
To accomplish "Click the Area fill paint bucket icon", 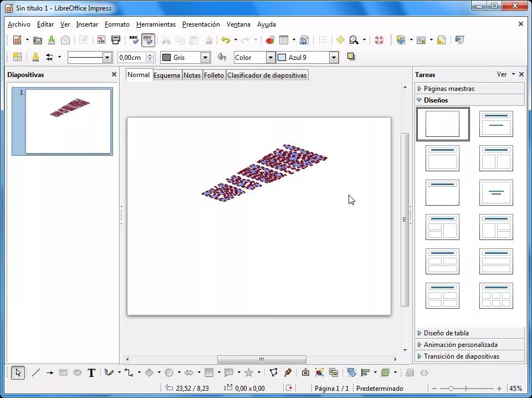I will (x=222, y=57).
